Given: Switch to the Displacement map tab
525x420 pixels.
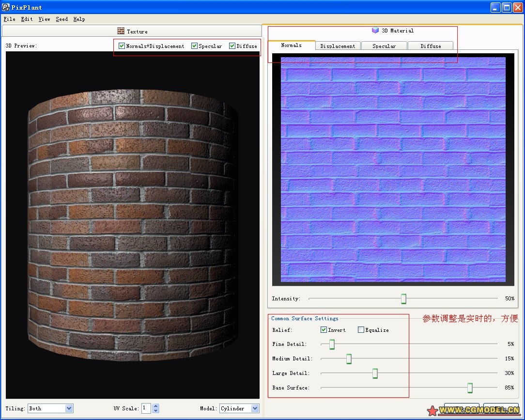Looking at the screenshot, I should tap(338, 46).
